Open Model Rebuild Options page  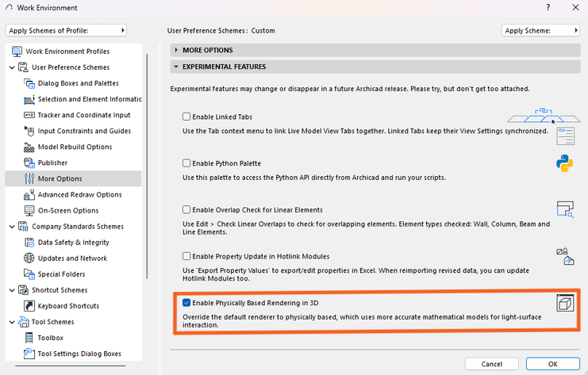75,147
